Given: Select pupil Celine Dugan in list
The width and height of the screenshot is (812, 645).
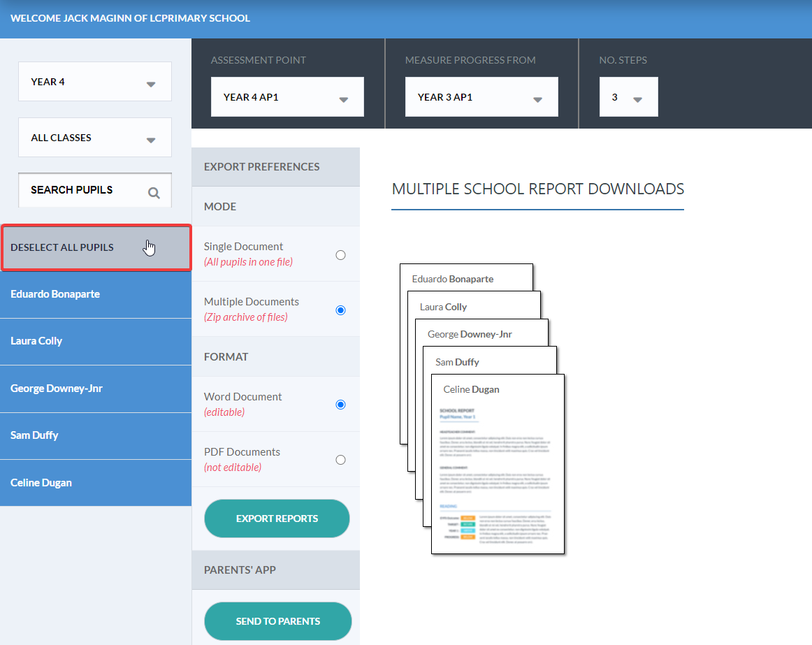Looking at the screenshot, I should 96,483.
